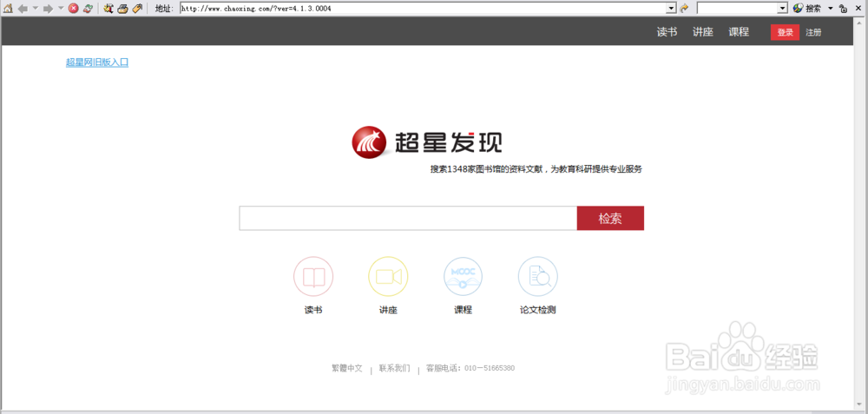868x414 pixels.
Task: Open 读书 in the top navigation
Action: [x=667, y=32]
